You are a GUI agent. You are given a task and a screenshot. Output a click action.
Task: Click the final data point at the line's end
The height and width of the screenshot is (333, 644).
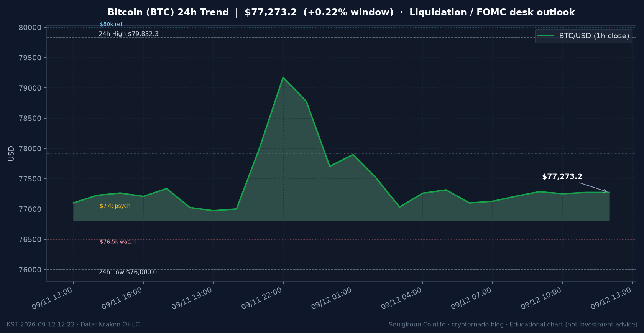click(609, 193)
